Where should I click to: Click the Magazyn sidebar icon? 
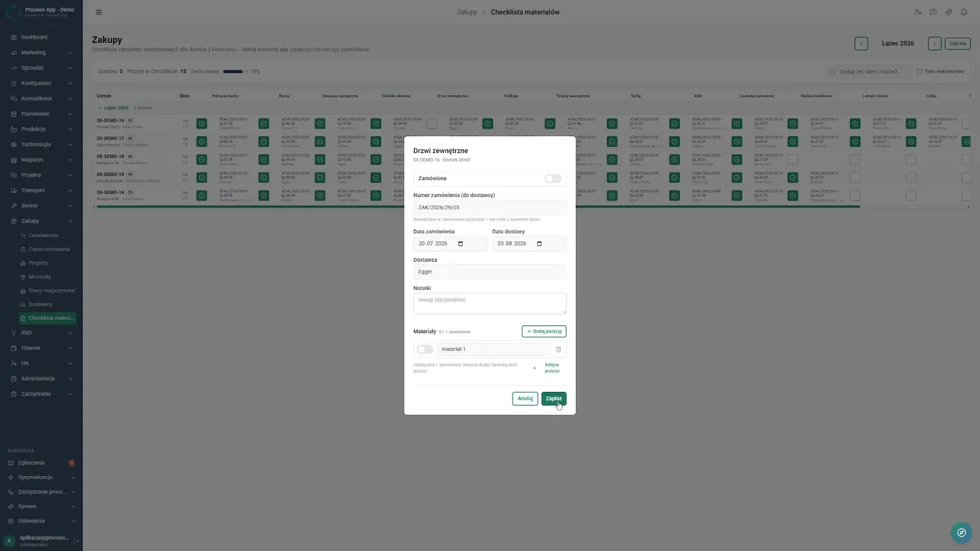pos(14,160)
